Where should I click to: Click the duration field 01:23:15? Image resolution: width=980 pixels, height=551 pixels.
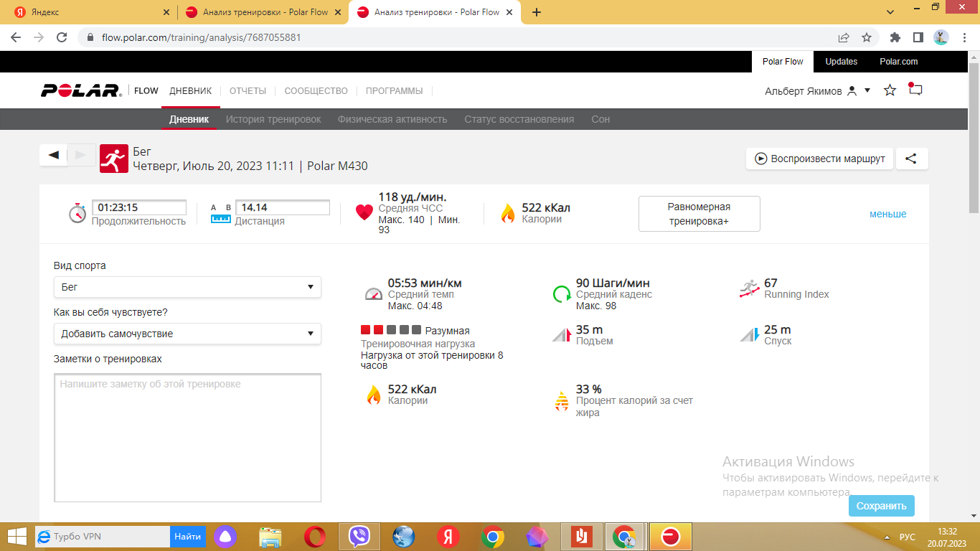pos(139,207)
